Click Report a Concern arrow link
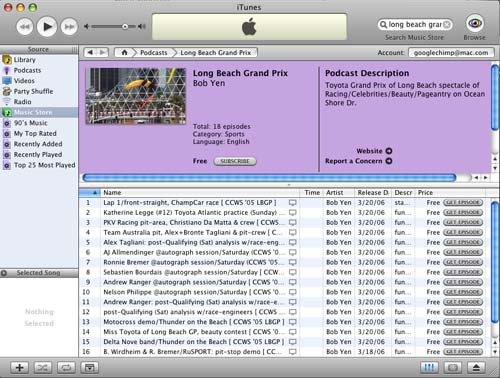The width and height of the screenshot is (500, 378). pyautogui.click(x=389, y=161)
